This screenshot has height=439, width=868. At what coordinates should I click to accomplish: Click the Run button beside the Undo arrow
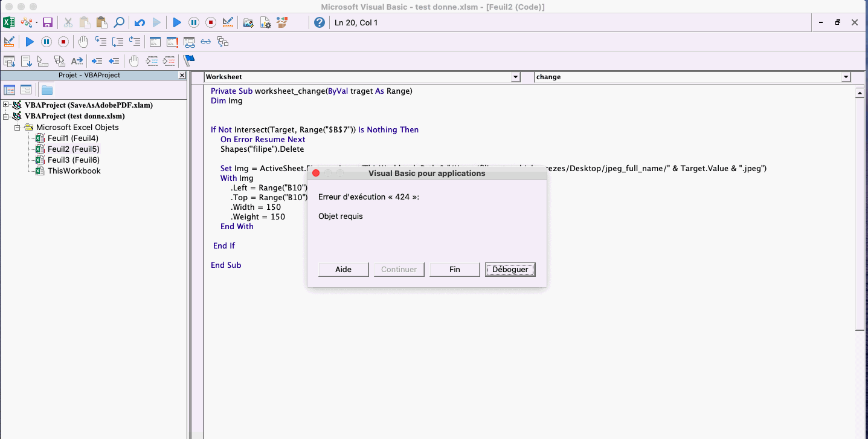click(177, 22)
